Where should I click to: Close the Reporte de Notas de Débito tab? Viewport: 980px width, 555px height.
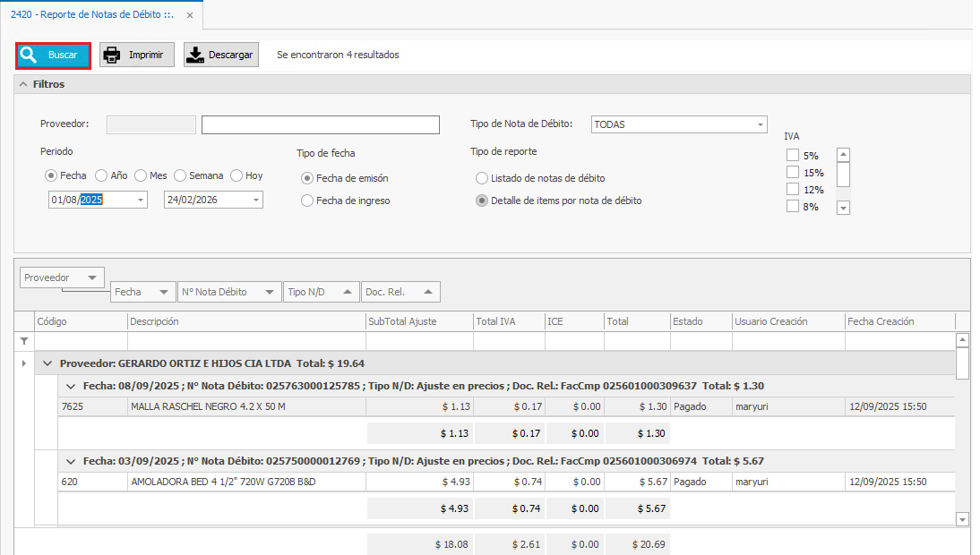tap(188, 15)
